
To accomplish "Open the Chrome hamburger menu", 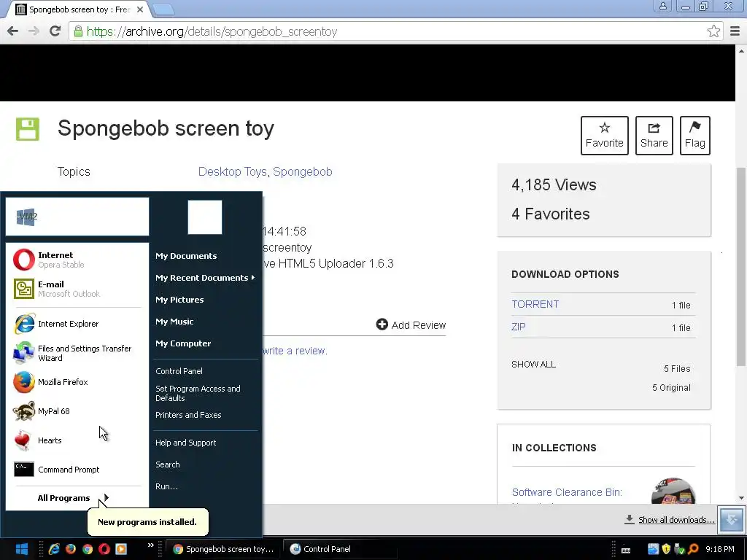I will [735, 31].
